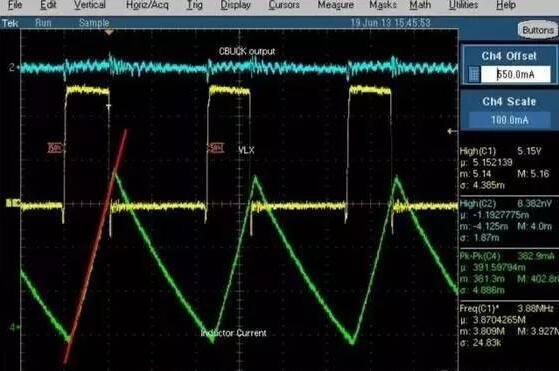Open the Edit menu
This screenshot has height=371, width=559.
click(x=48, y=5)
